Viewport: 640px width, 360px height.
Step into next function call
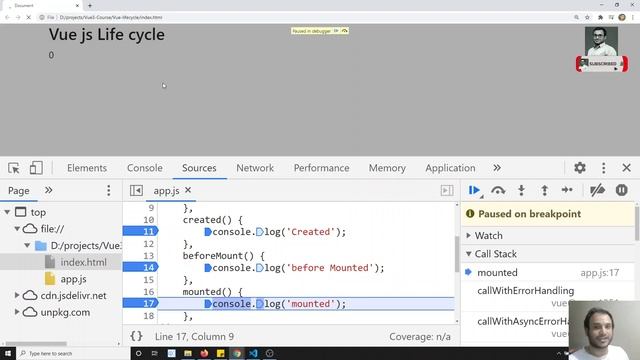[x=521, y=190]
